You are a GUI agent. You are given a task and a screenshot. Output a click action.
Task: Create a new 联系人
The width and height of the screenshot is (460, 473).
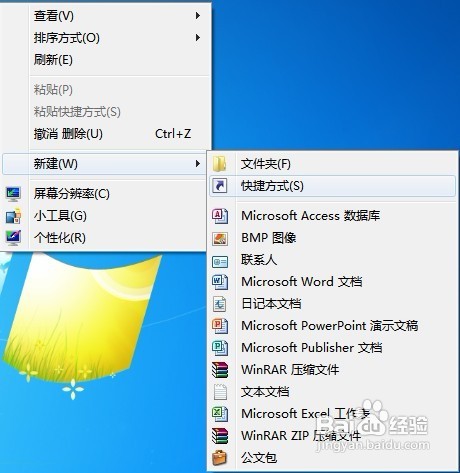(x=332, y=260)
